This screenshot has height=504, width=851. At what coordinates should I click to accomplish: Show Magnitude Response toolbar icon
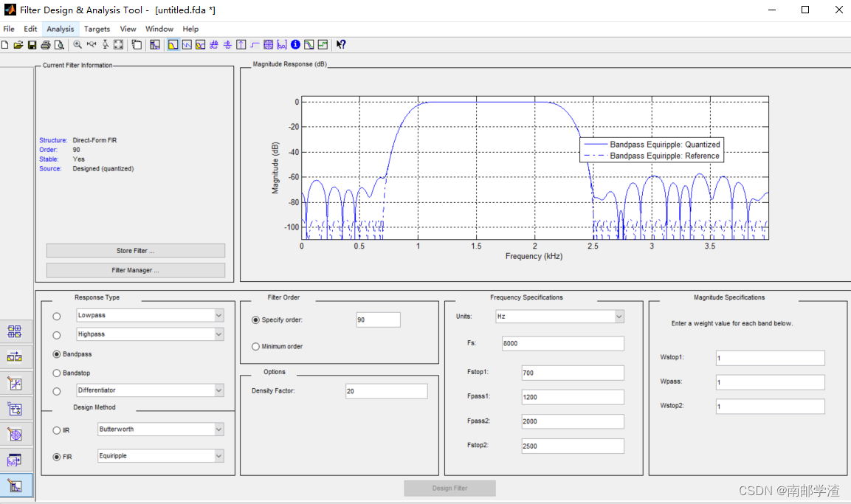pos(173,44)
